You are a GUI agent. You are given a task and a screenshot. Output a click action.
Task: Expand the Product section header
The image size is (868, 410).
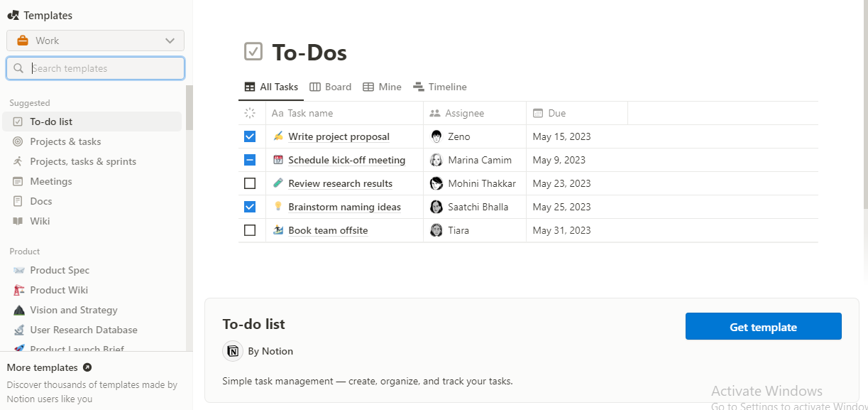[24, 251]
